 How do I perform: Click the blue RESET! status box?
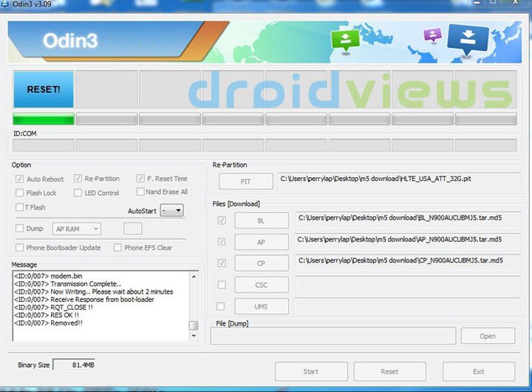44,89
